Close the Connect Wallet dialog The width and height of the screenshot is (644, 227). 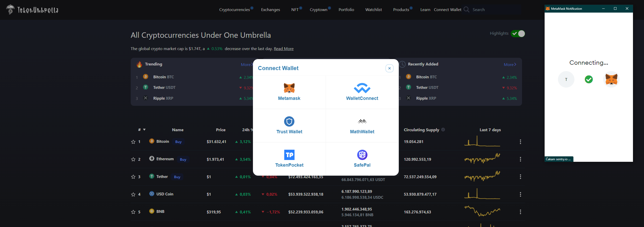(x=390, y=68)
